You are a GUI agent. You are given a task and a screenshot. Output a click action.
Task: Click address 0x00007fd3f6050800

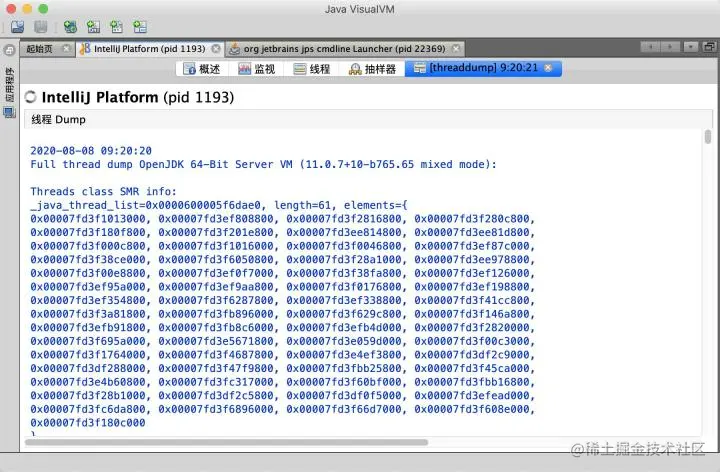pos(216,259)
